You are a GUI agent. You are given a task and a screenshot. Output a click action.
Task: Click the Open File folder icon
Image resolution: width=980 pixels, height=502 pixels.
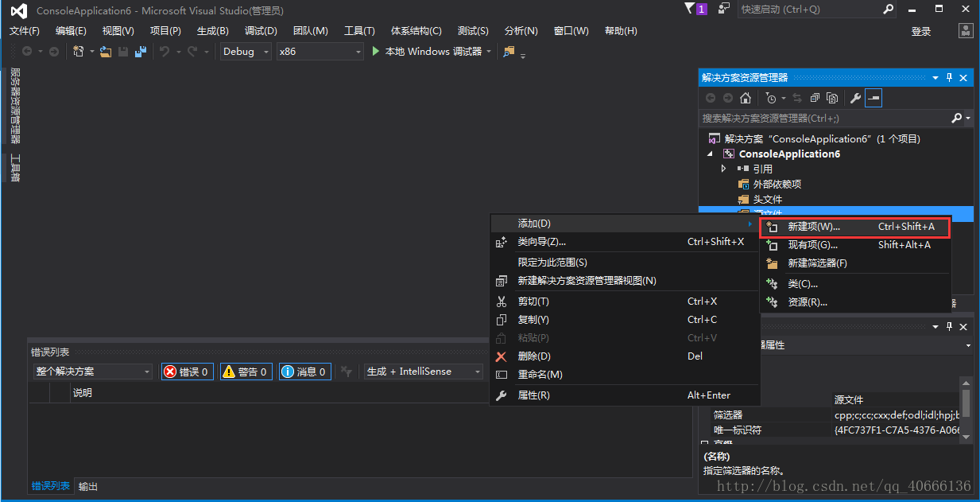tap(106, 52)
